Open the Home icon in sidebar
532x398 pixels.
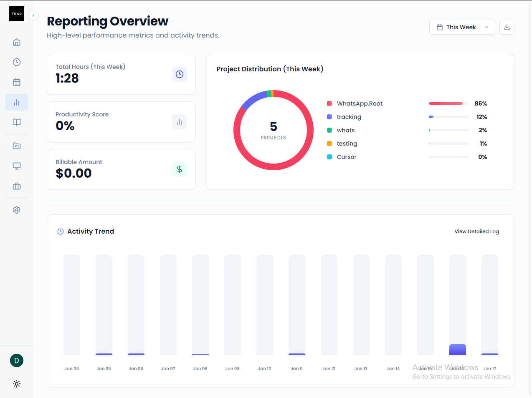(17, 42)
